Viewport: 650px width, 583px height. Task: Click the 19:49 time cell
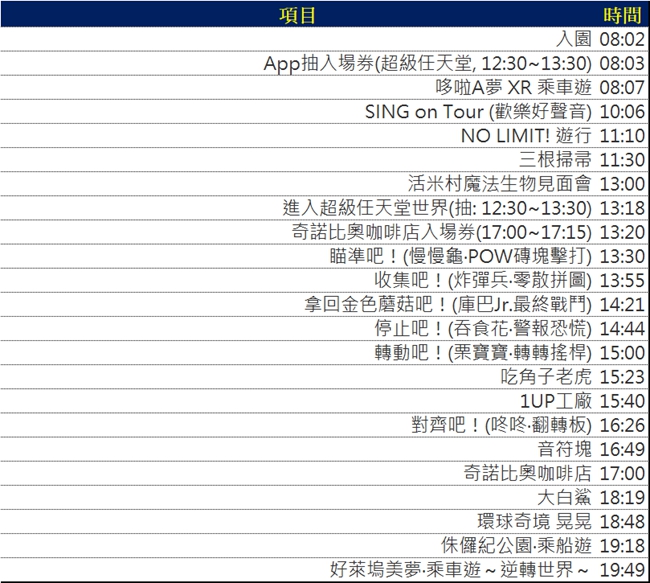[x=622, y=570]
